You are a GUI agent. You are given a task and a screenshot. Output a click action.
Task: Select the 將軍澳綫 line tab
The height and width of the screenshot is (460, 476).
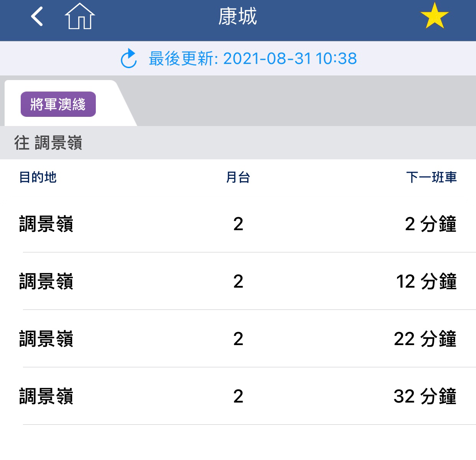pos(58,104)
